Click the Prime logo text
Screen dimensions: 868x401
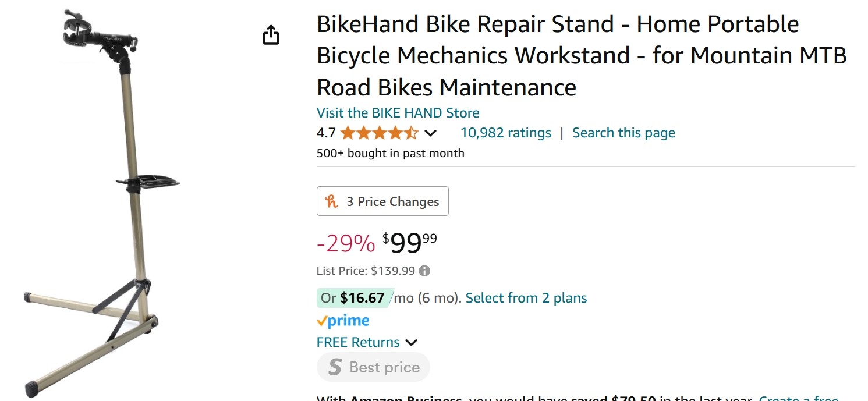pos(349,320)
